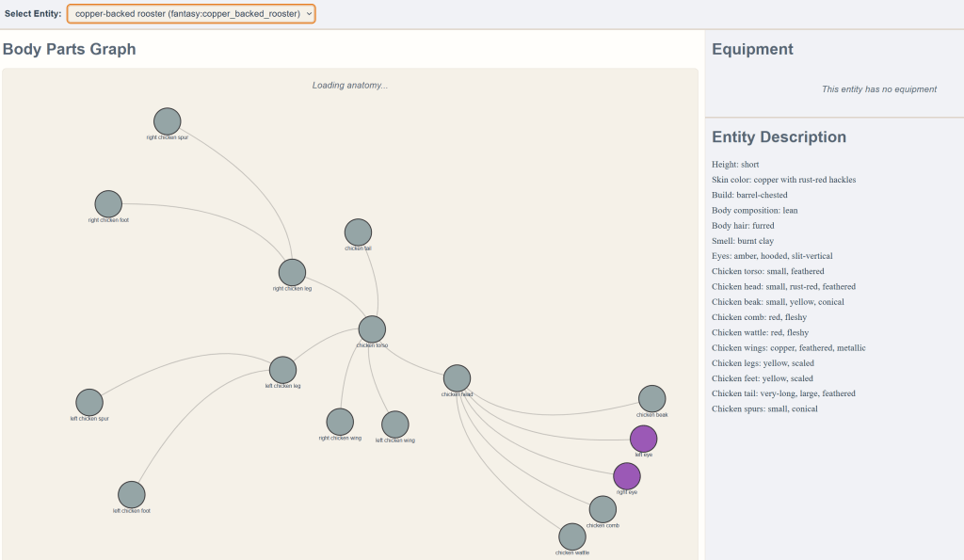Select the right chicken foot node

(x=108, y=204)
